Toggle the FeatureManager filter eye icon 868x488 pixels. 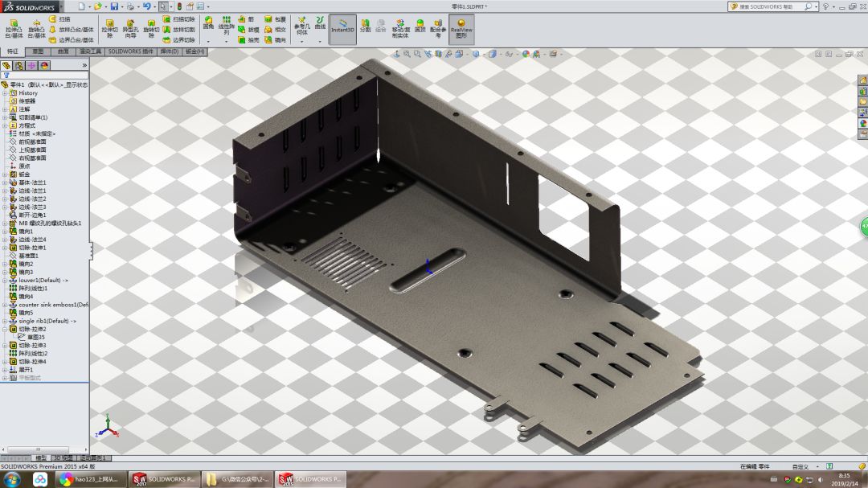tap(6, 75)
